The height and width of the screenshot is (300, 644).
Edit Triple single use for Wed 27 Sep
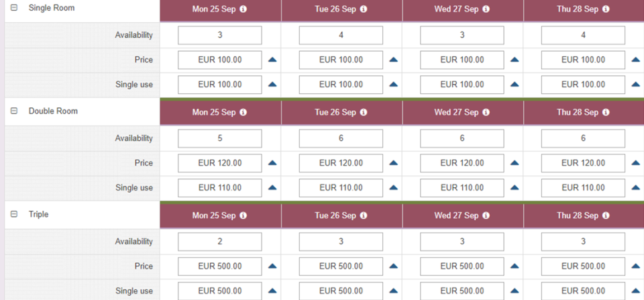coord(462,291)
